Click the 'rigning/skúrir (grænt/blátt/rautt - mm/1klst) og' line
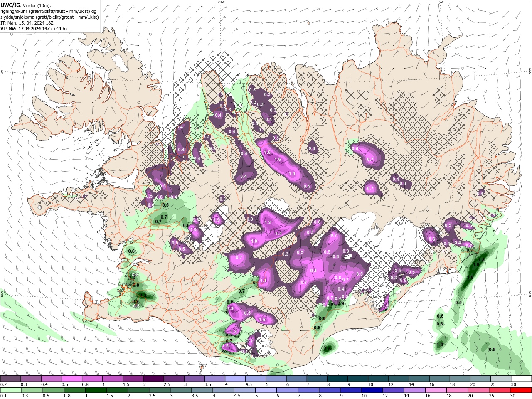The width and height of the screenshot is (532, 399). 49,11
